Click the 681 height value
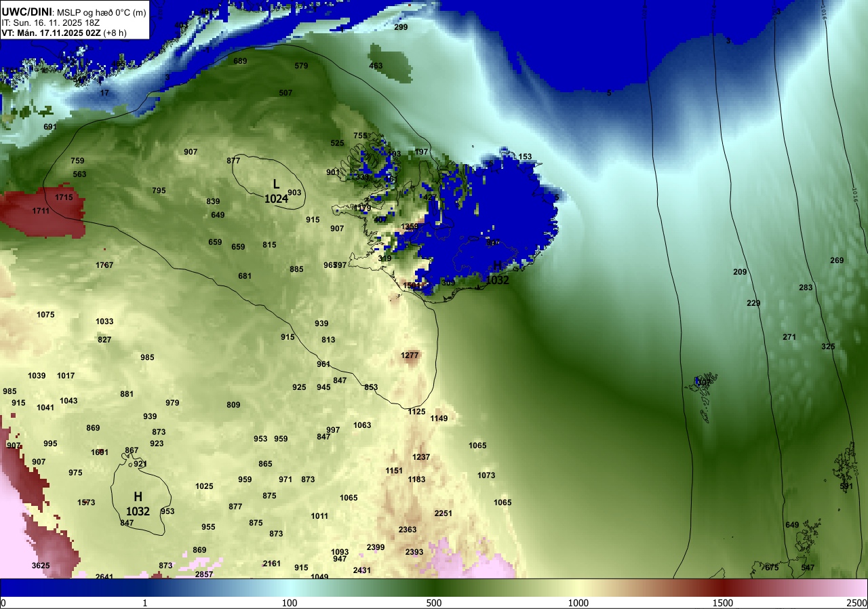Image resolution: width=868 pixels, height=609 pixels. 245,276
